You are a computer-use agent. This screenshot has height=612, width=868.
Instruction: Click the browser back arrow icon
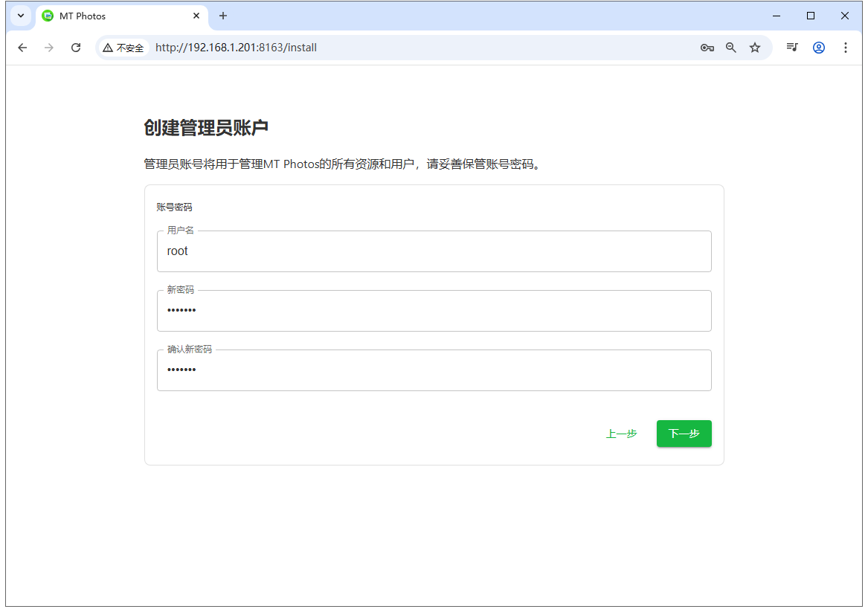22,48
